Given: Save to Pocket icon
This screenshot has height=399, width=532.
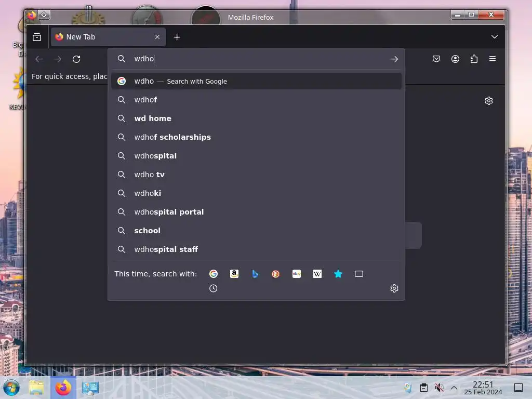Looking at the screenshot, I should point(436,59).
